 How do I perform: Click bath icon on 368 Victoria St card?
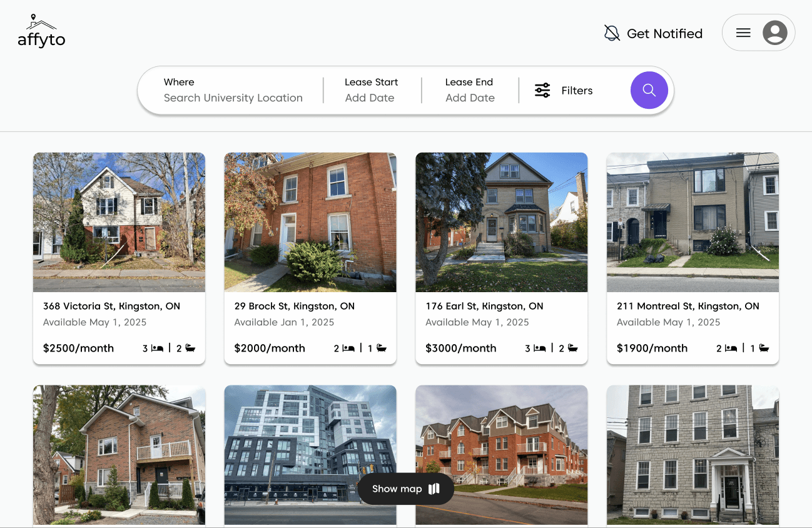tap(190, 348)
